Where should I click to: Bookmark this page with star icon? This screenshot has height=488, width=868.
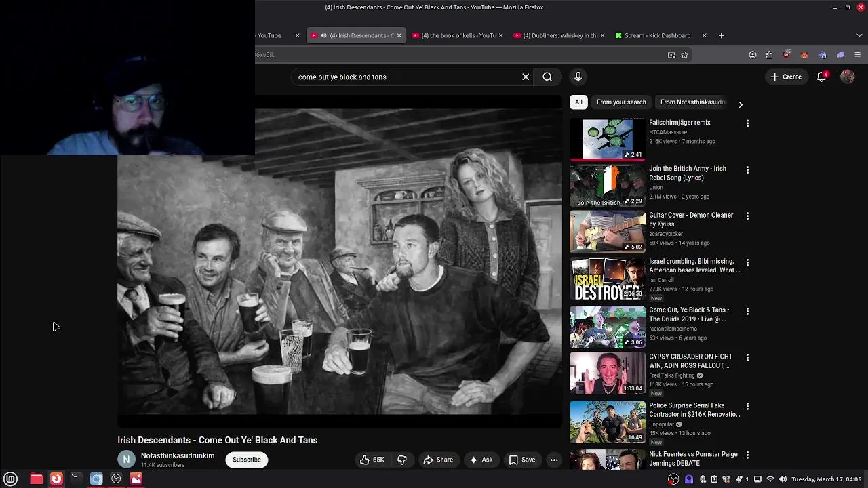(684, 55)
